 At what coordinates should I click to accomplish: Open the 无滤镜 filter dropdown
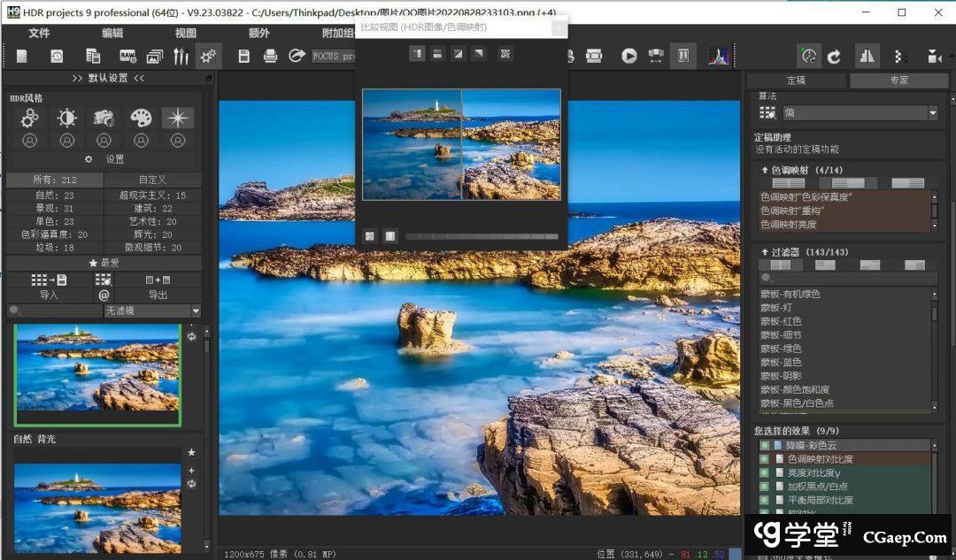[196, 311]
